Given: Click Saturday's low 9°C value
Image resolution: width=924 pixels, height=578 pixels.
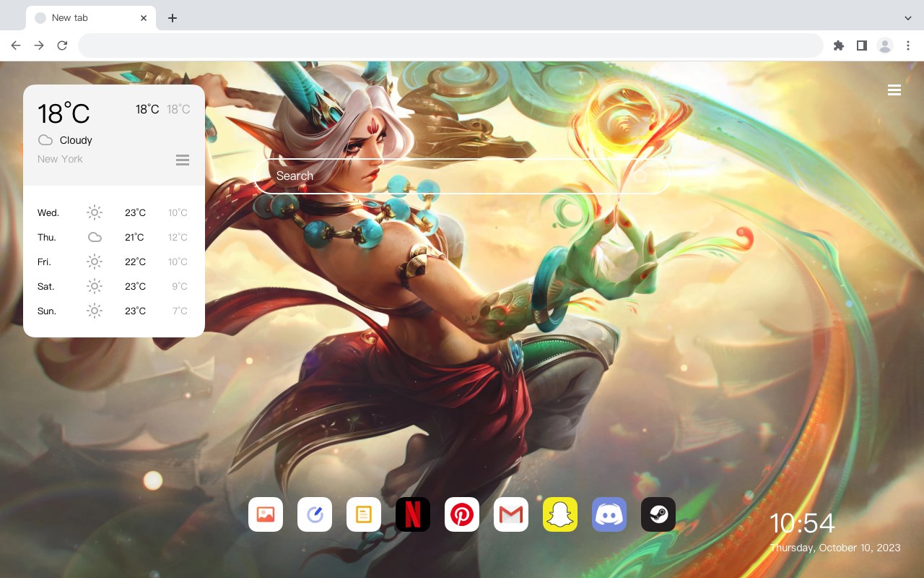Looking at the screenshot, I should [x=180, y=286].
